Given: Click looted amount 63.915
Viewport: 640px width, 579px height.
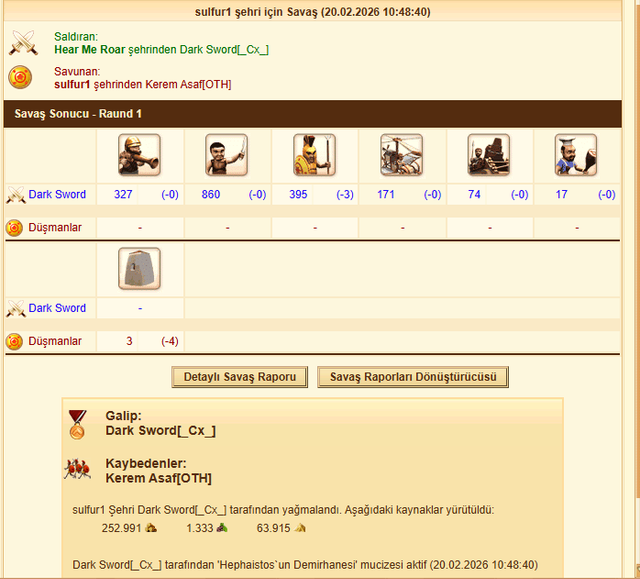Looking at the screenshot, I should 273,528.
